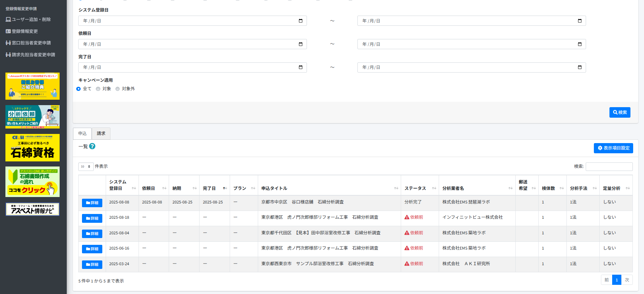Click the 検索 magnifier search button
This screenshot has height=294, width=644.
pyautogui.click(x=620, y=112)
